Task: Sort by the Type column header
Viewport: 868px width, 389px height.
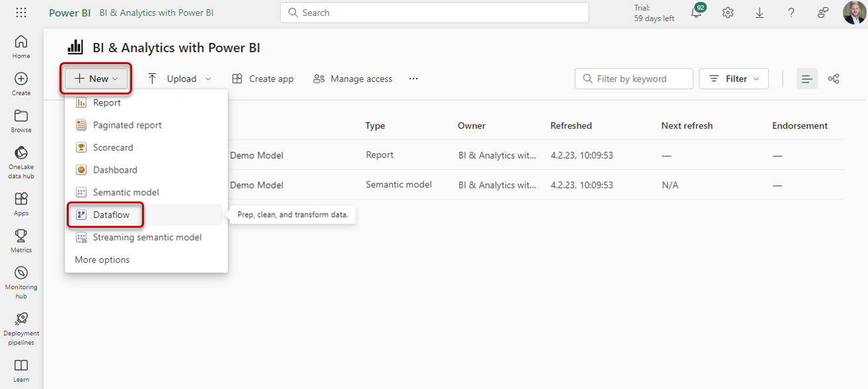Action: coord(375,126)
